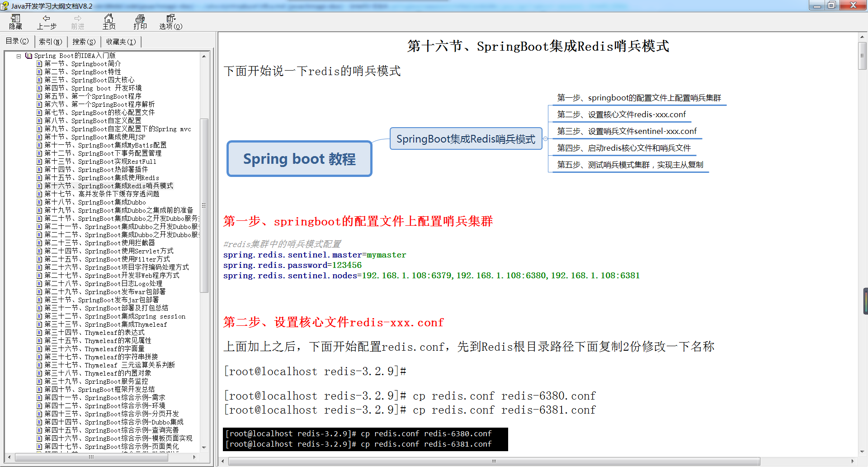Click page icon of 第四十五节 查询完善

[x=39, y=430]
